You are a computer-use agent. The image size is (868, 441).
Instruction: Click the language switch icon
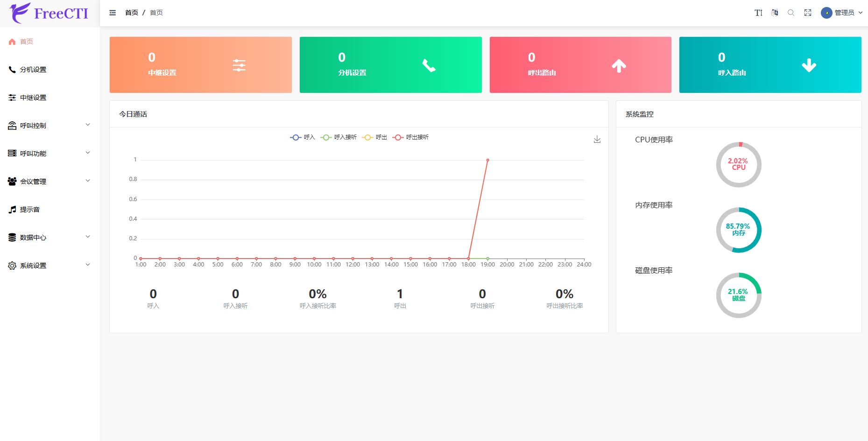775,13
